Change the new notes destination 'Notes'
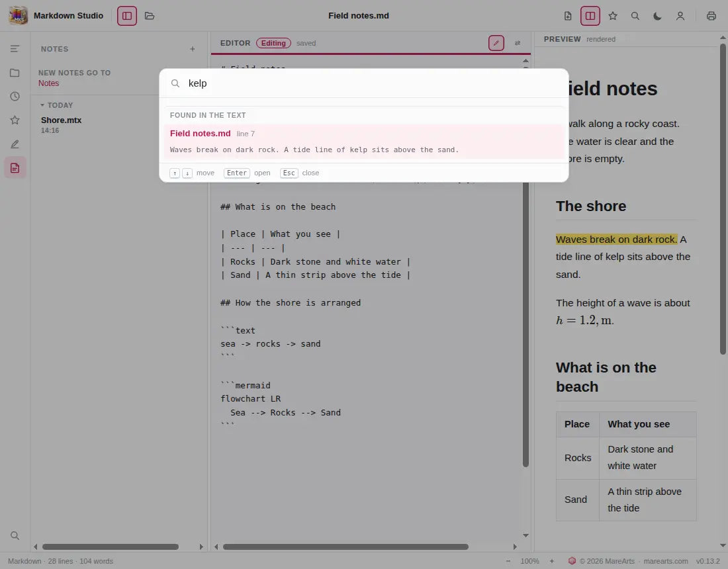728x569 pixels. coord(49,83)
